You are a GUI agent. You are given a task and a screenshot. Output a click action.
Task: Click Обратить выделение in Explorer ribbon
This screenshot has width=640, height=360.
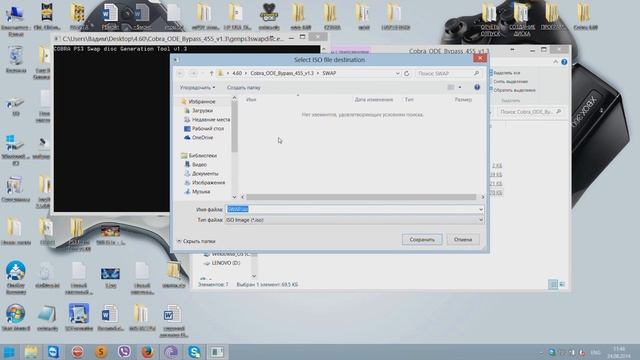[x=514, y=90]
